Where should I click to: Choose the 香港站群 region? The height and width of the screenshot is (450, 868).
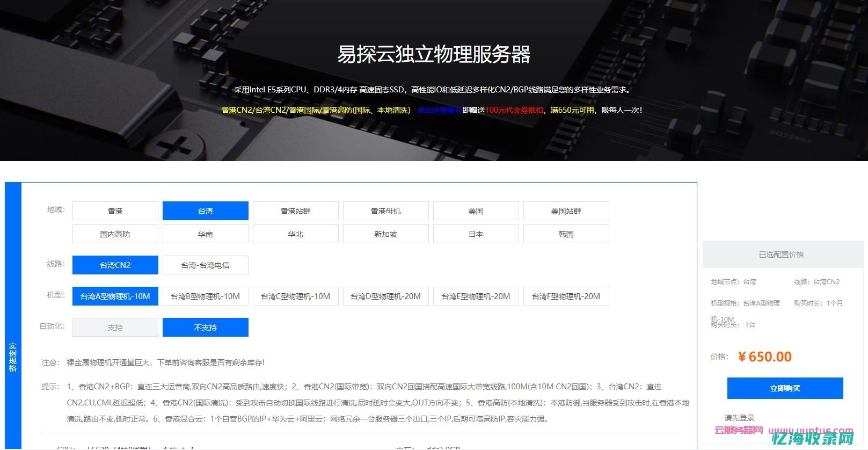point(296,211)
